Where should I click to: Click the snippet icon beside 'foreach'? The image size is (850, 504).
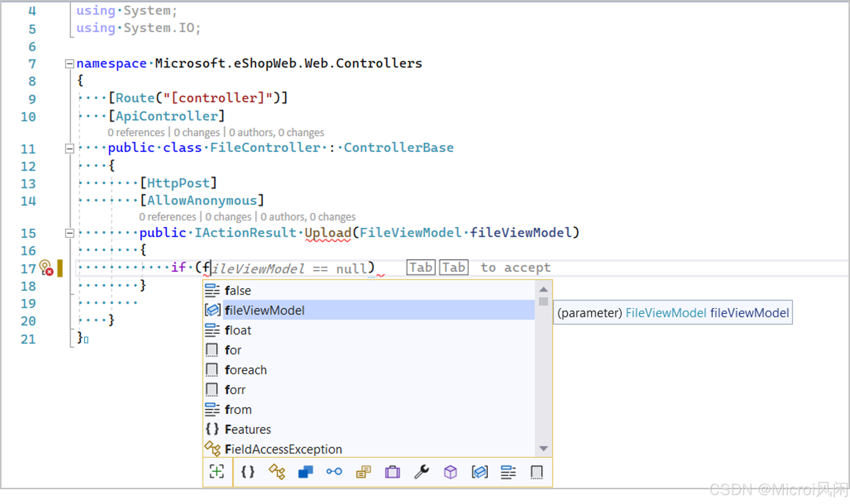point(212,370)
